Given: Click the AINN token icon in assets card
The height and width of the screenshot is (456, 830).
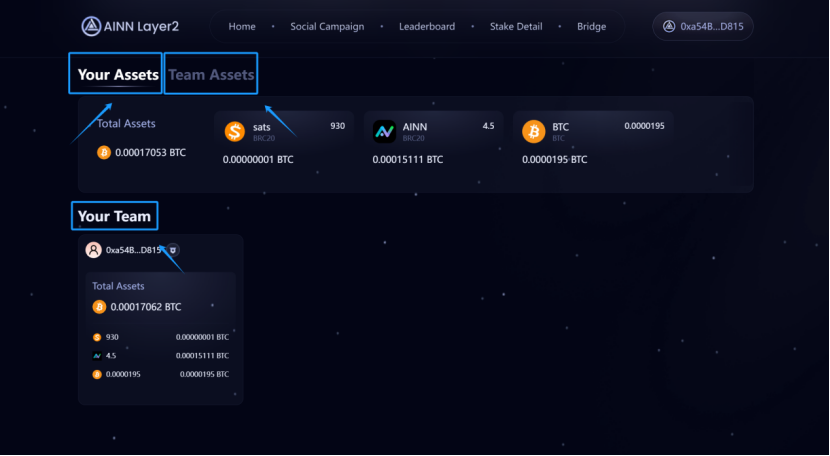Looking at the screenshot, I should (x=384, y=131).
